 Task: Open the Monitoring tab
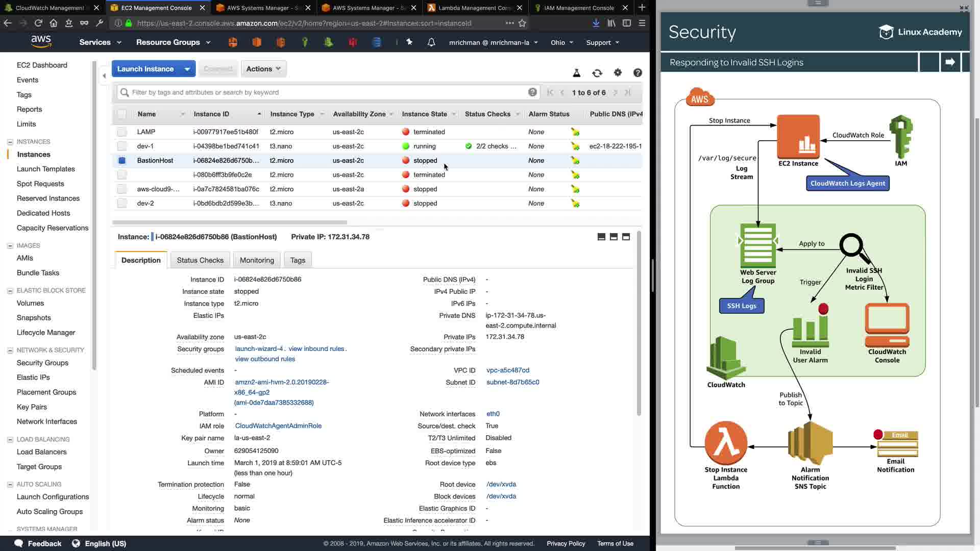(257, 260)
